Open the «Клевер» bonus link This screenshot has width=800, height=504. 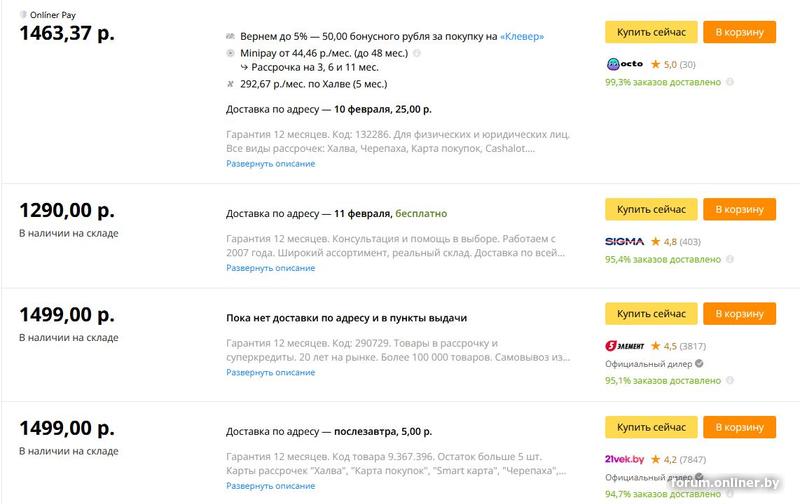click(x=522, y=36)
